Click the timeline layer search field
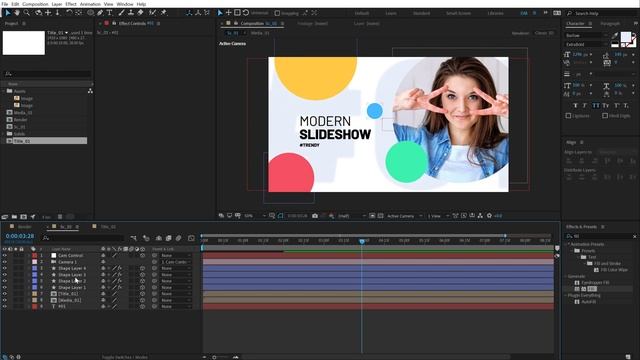 click(83, 238)
